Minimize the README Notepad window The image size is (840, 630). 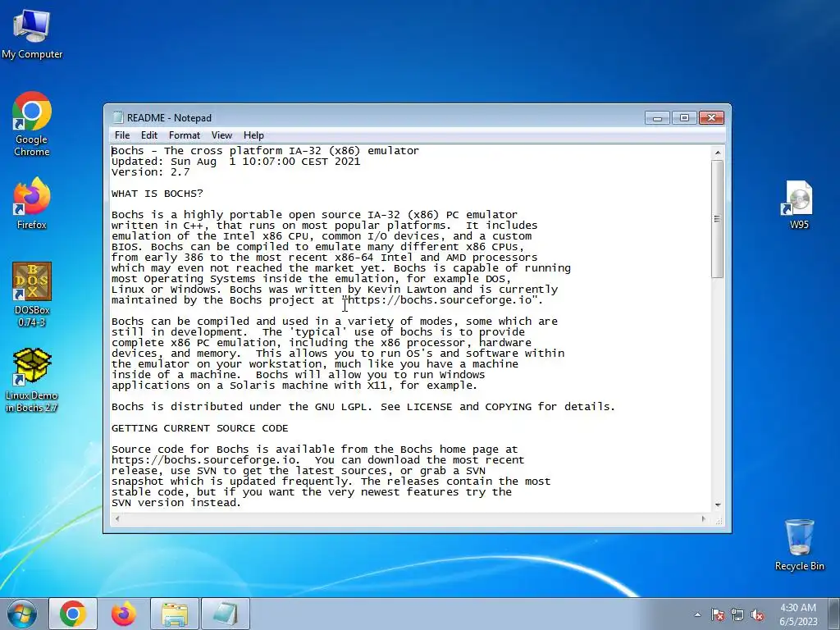coord(657,118)
